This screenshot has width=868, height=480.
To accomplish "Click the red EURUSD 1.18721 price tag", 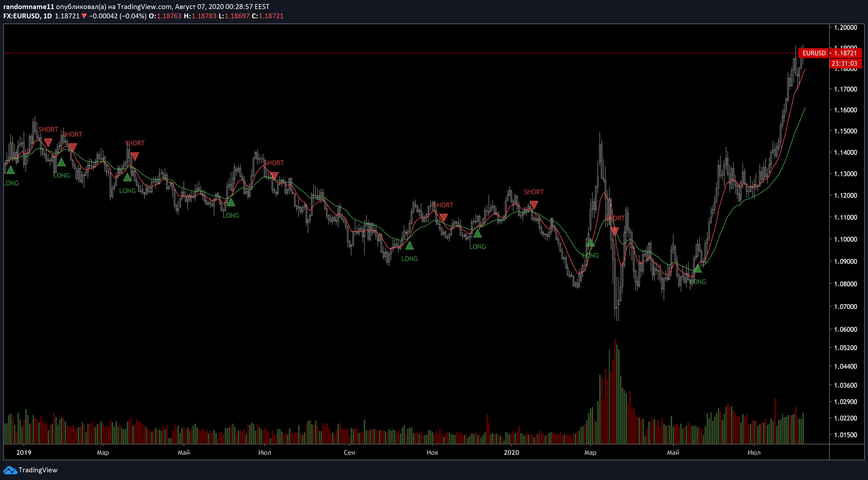I will [830, 53].
